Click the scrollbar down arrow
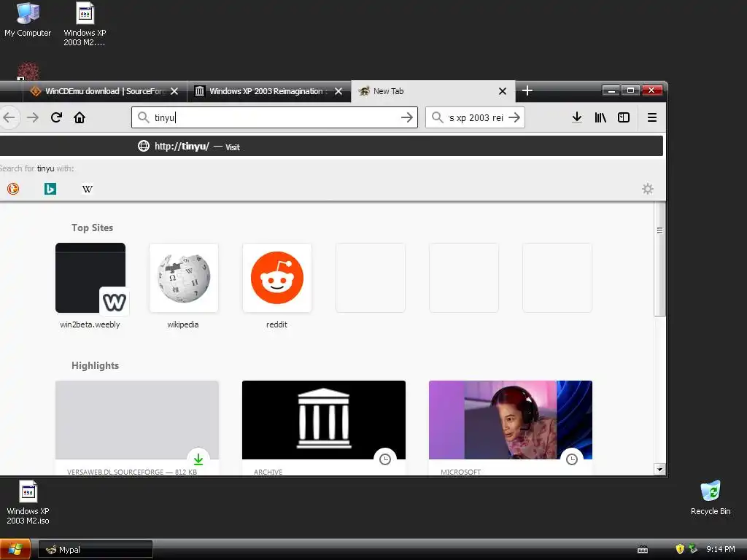This screenshot has height=560, width=747. tap(659, 469)
